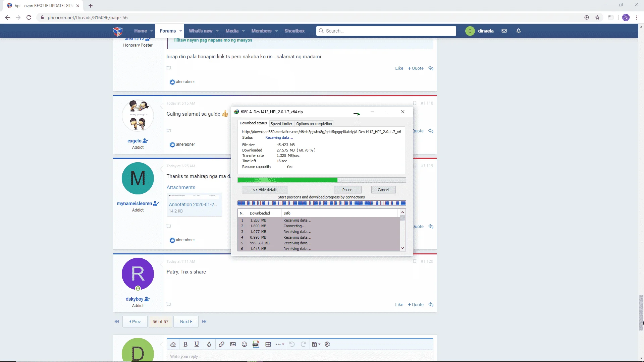644x362 pixels.
Task: Open a new browser tab
Action: click(91, 6)
